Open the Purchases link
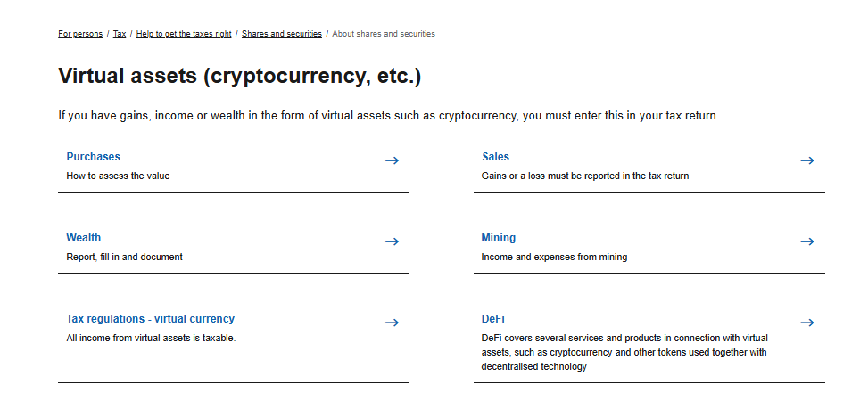 tap(93, 157)
